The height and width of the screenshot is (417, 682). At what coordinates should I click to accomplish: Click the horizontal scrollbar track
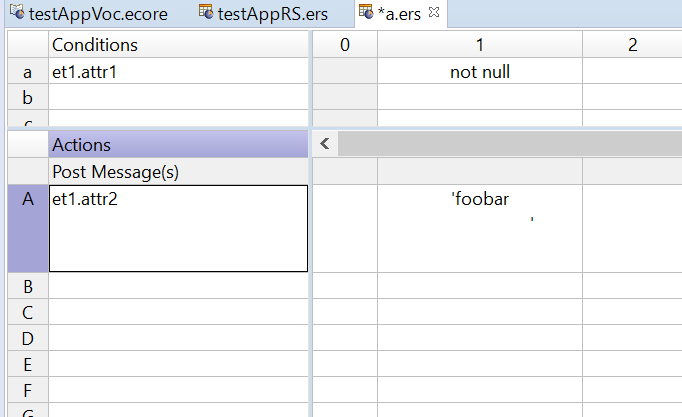coord(510,143)
